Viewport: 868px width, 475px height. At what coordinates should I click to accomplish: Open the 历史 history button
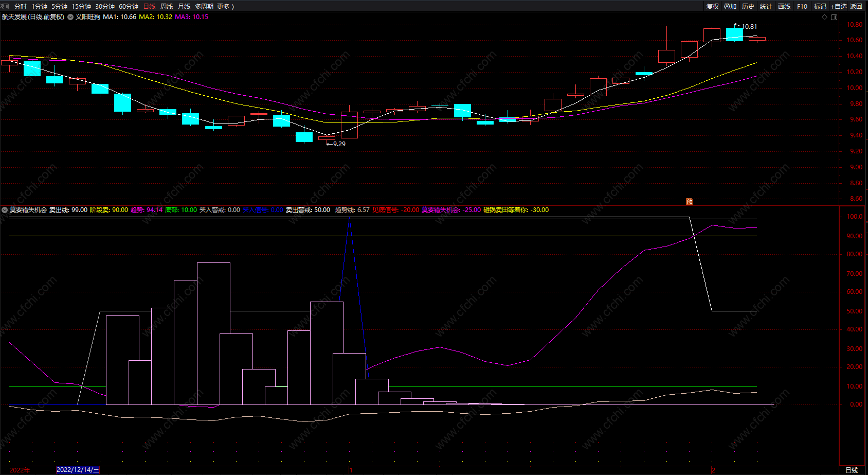tap(748, 7)
